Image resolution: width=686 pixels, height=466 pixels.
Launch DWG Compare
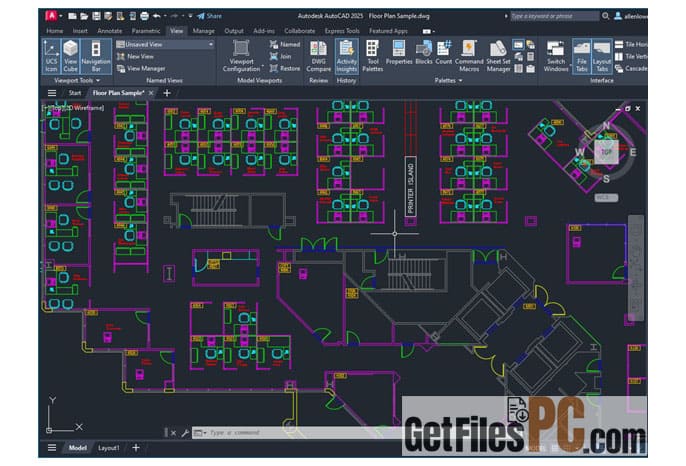318,56
